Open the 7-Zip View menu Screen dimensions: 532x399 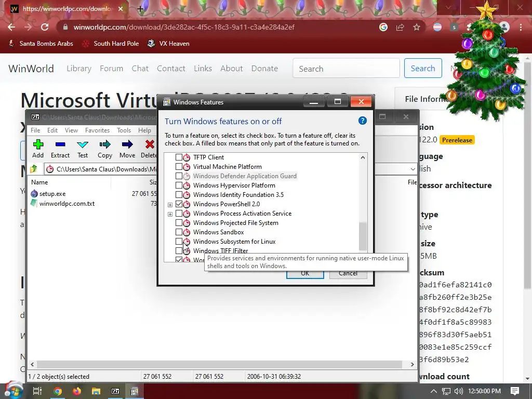pos(71,130)
